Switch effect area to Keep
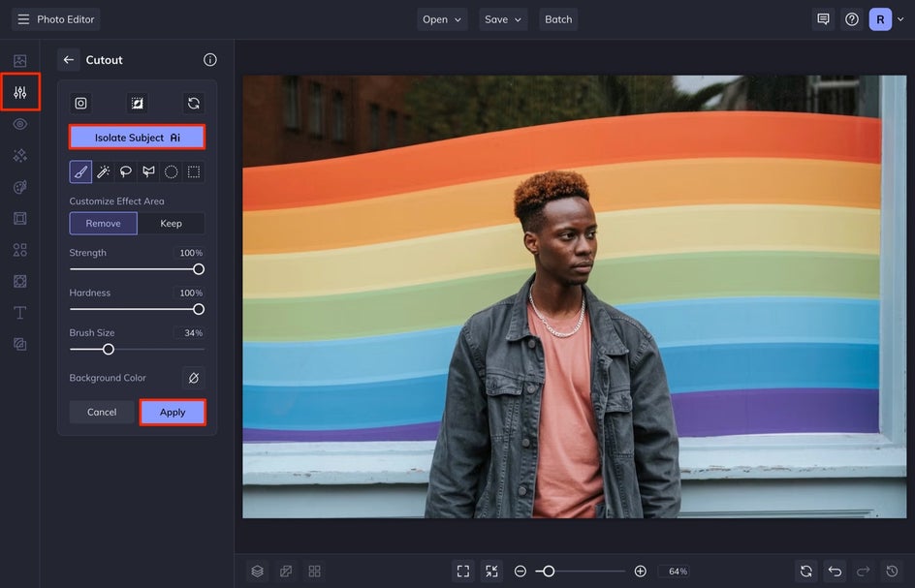Image resolution: width=915 pixels, height=588 pixels. 171,224
